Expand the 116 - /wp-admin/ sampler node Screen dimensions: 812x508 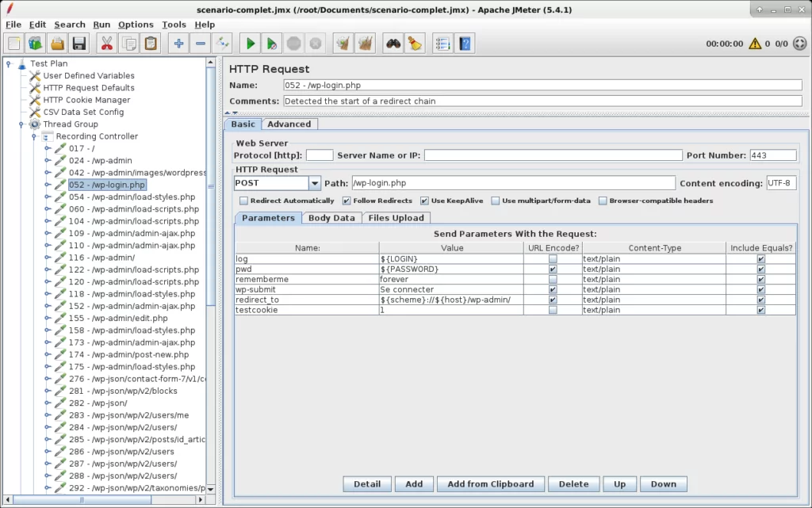pos(48,257)
